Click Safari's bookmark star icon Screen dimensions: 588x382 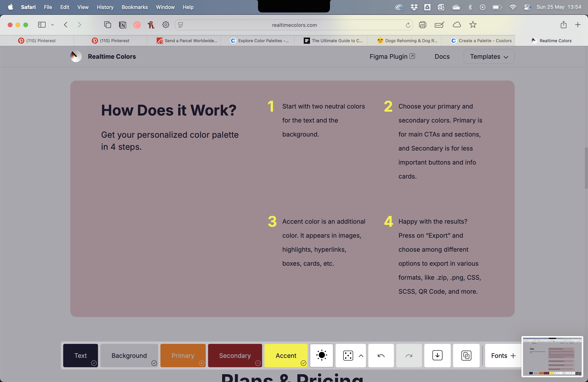pos(473,25)
